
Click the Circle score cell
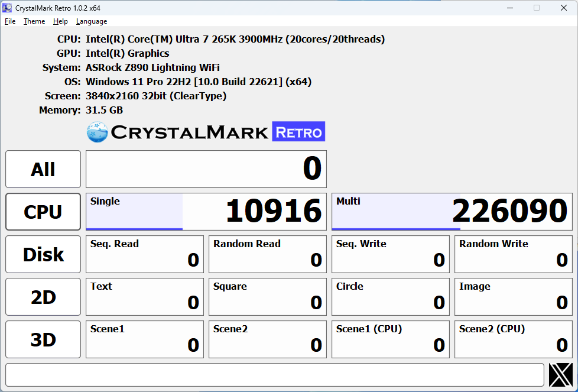pyautogui.click(x=391, y=297)
